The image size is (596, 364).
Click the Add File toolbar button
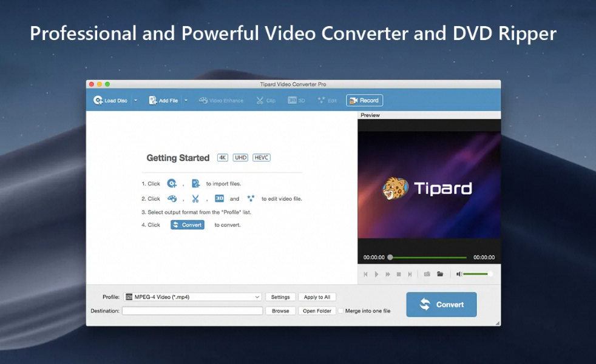click(163, 100)
